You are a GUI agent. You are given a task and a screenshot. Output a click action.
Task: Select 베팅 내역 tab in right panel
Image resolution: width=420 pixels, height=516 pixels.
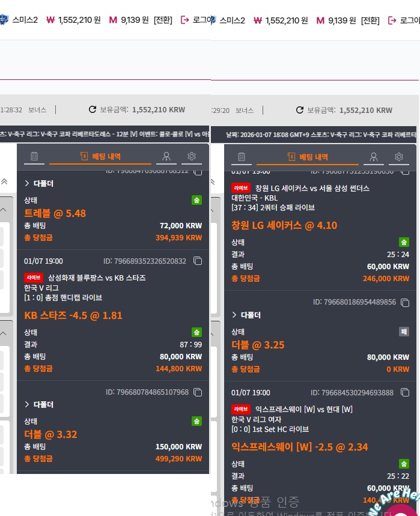(x=308, y=157)
